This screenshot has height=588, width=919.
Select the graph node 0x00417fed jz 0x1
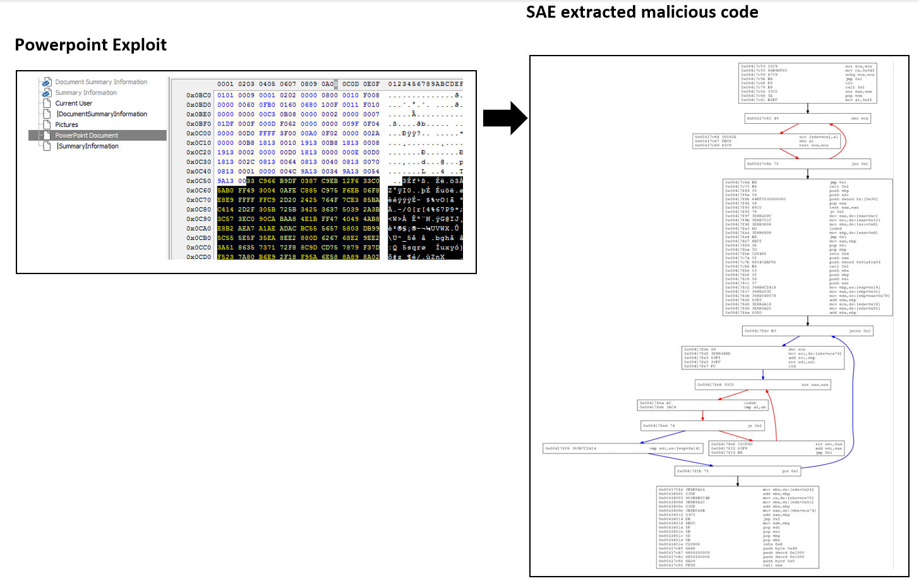(x=703, y=426)
